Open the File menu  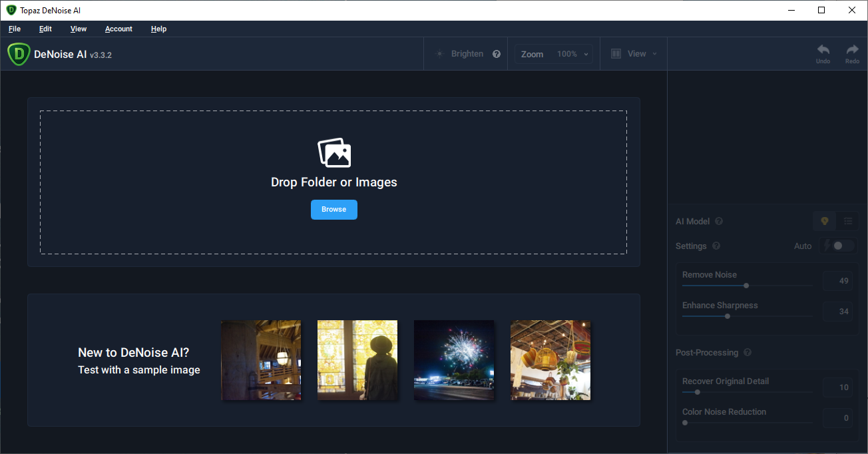click(x=15, y=29)
